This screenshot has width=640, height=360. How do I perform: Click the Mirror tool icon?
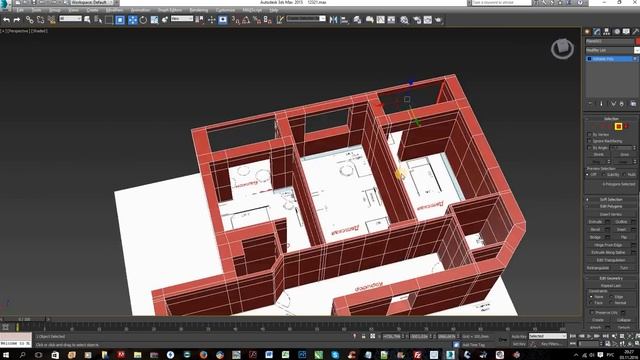pos(333,20)
